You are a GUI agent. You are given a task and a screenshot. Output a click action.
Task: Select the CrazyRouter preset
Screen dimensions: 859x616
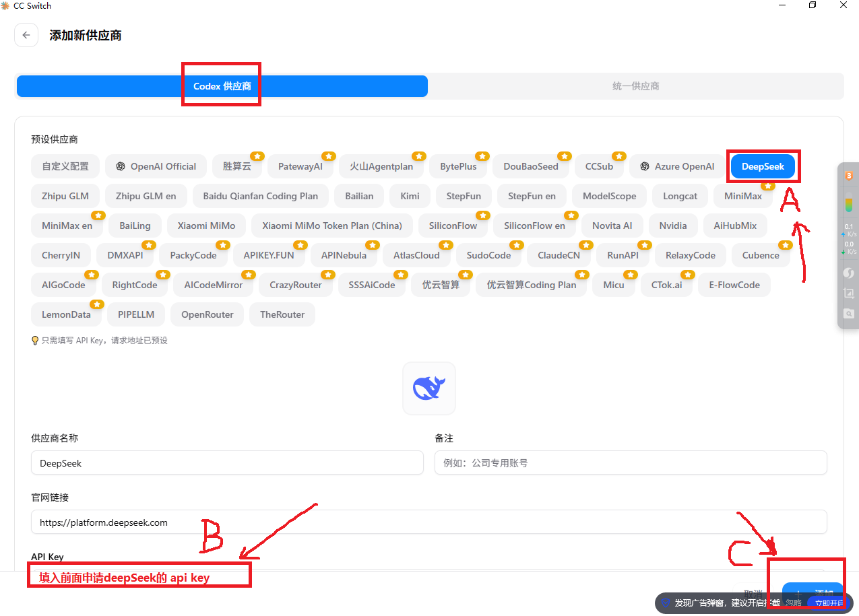(x=296, y=285)
